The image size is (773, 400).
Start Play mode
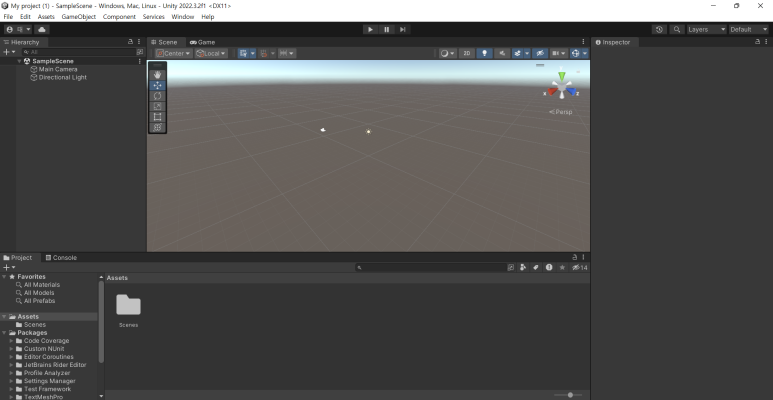[370, 30]
